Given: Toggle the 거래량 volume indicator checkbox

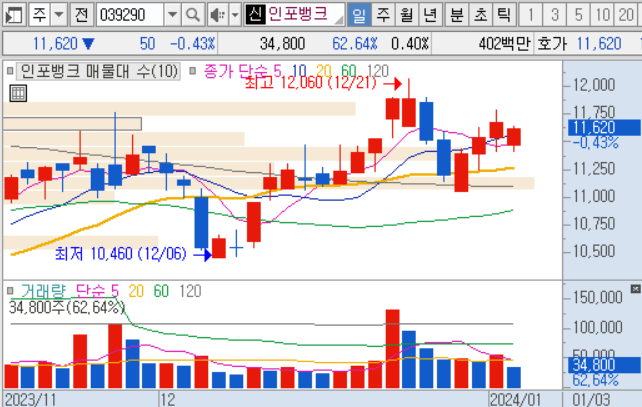Looking at the screenshot, I should 10,291.
